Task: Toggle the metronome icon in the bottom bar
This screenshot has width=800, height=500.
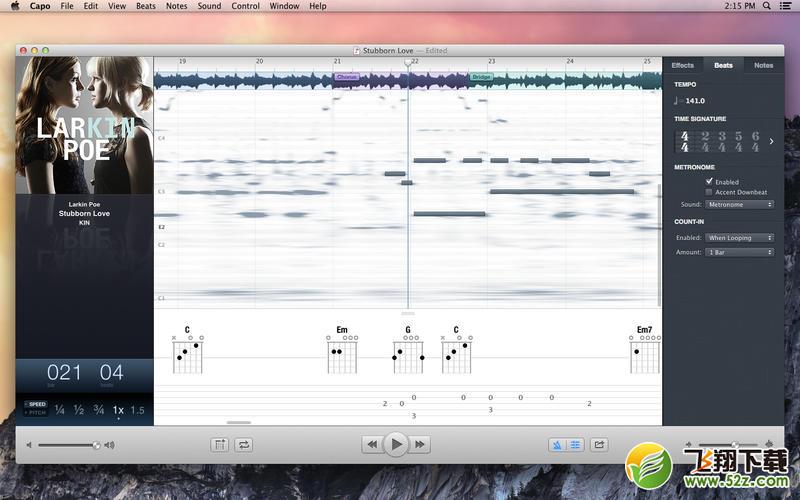Action: (x=557, y=445)
